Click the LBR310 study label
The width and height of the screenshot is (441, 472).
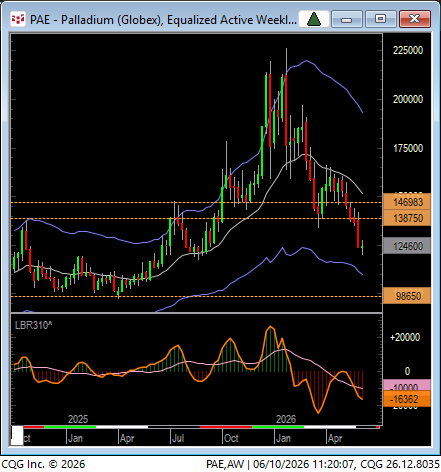pyautogui.click(x=33, y=325)
